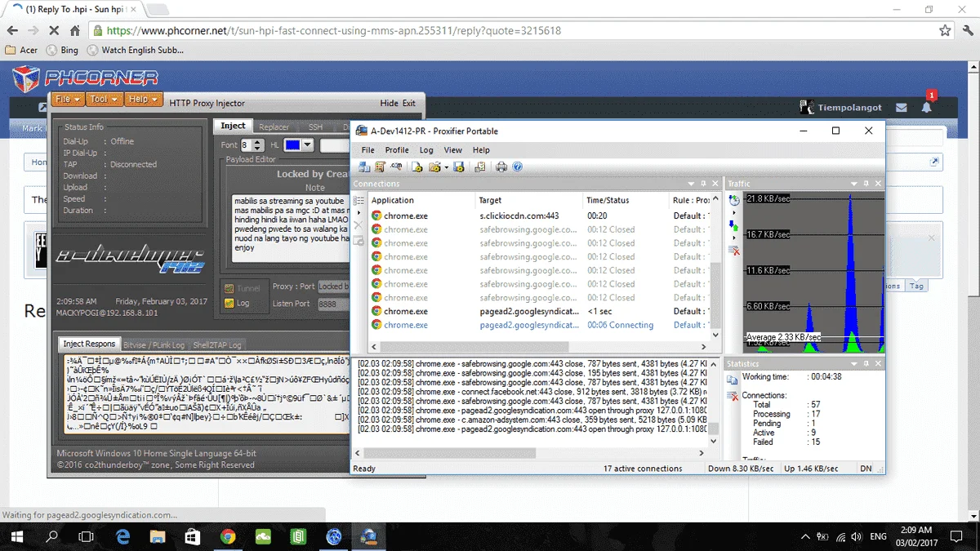Open Proxy Checker clipboard icon in Proxifier
The width and height of the screenshot is (980, 551).
click(x=480, y=167)
